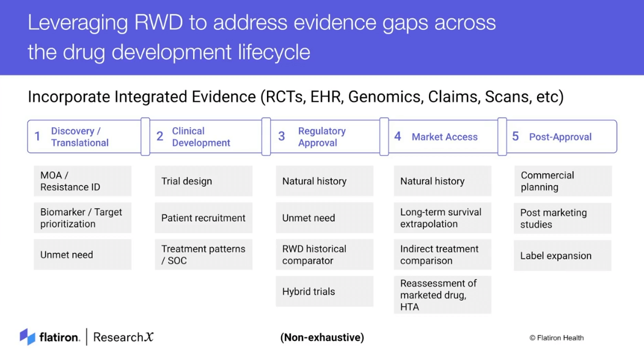Select the Regulatory Approval stage header

point(325,137)
